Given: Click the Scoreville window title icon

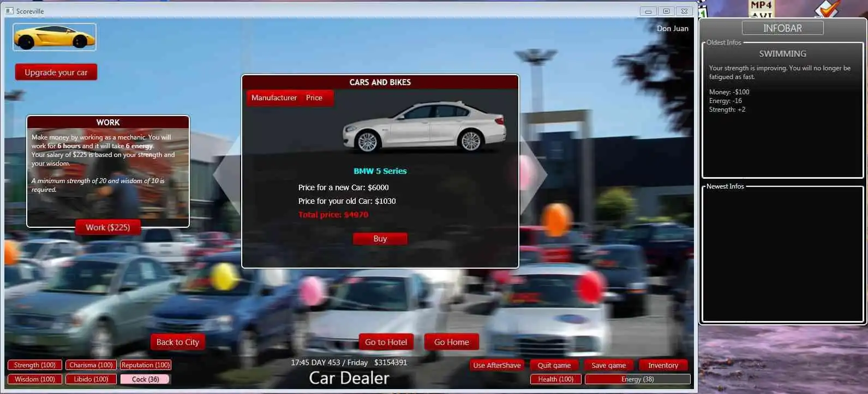Looking at the screenshot, I should point(9,11).
